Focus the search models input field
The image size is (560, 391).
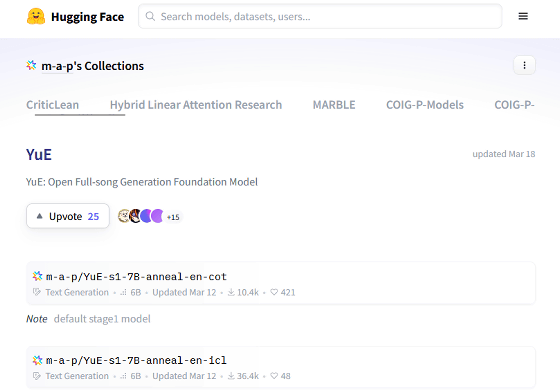[320, 16]
